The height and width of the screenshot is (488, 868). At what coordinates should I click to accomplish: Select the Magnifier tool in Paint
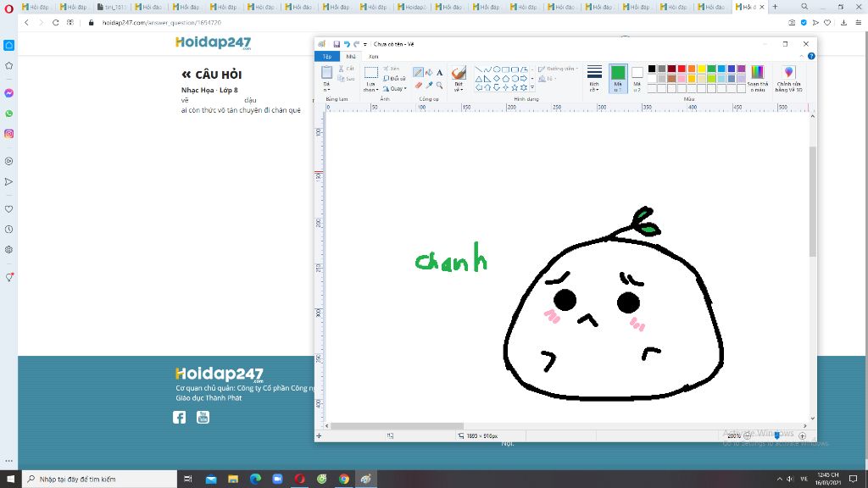[440, 86]
